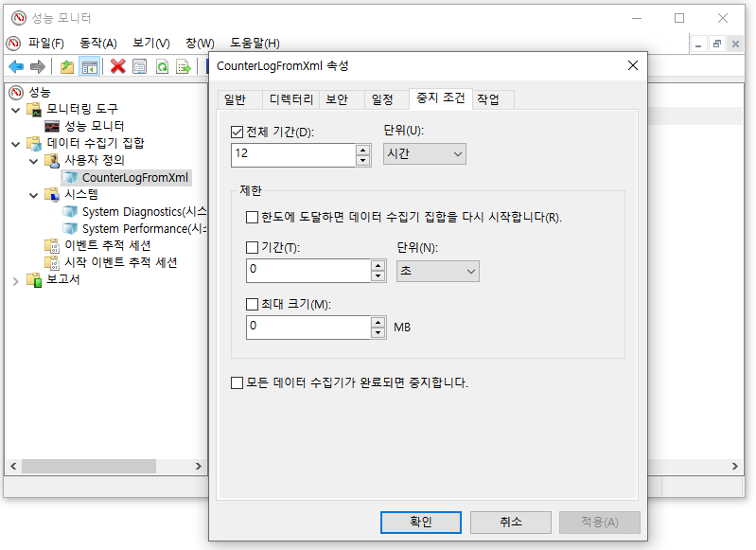The height and width of the screenshot is (550, 756).
Task: Open the 단위(N) dropdown showing 초
Action: (438, 271)
